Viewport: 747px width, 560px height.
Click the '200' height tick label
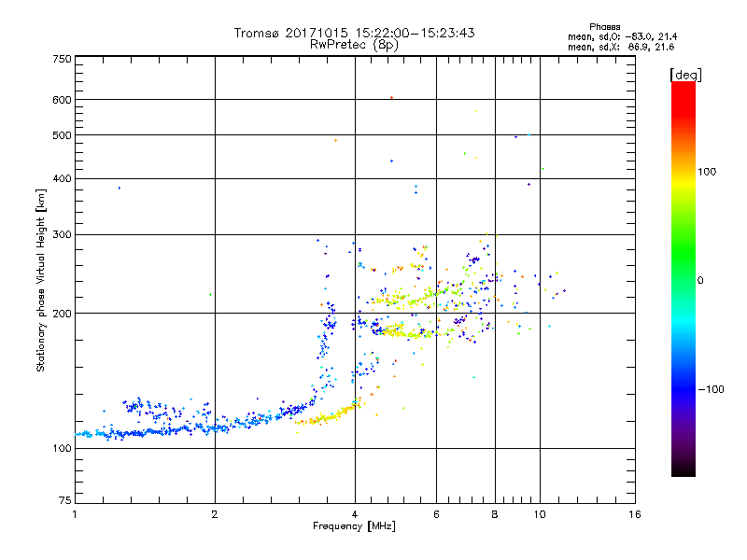62,314
